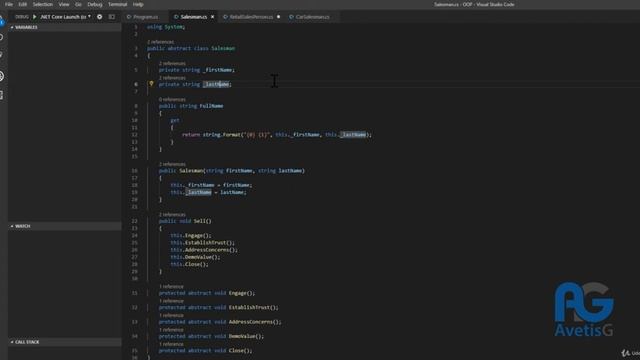Click the unsaved dot on RetailSalesPerson.cs tab
Viewport: 640px width, 360px height.
point(278,17)
